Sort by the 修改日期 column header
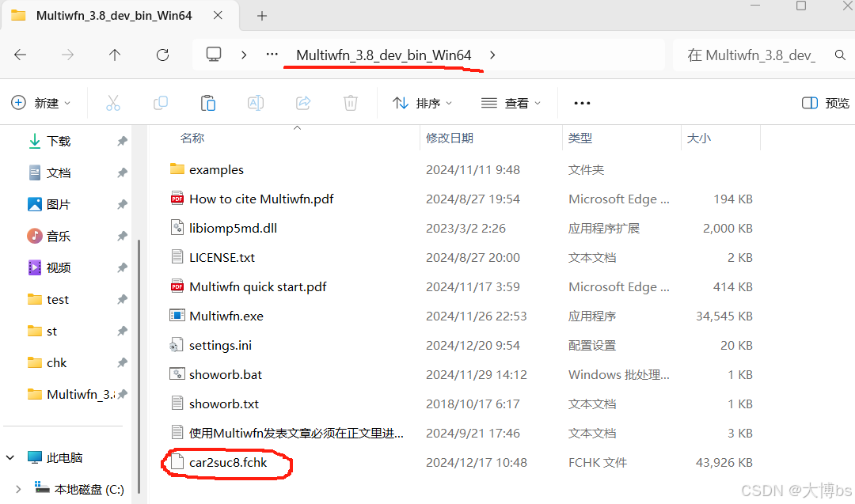The width and height of the screenshot is (855, 504). (x=450, y=138)
